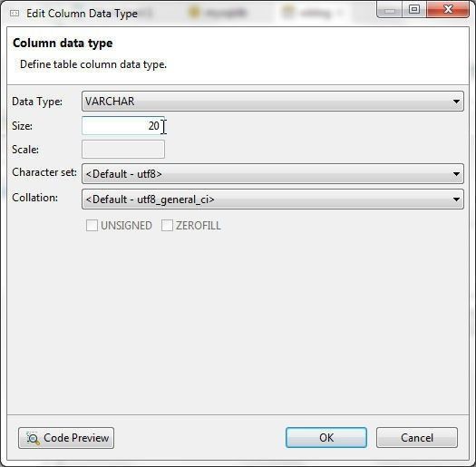Expand the Collation dropdown arrow
This screenshot has width=476, height=467.
[456, 199]
